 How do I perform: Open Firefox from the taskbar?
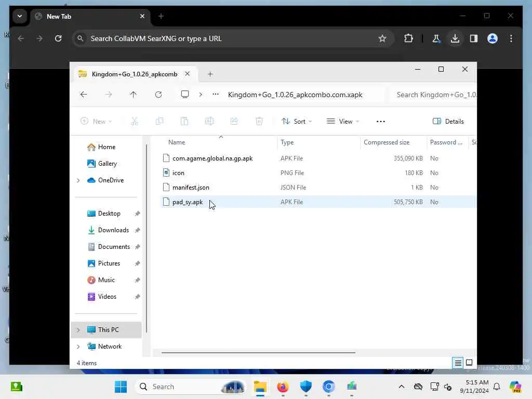pos(283,387)
